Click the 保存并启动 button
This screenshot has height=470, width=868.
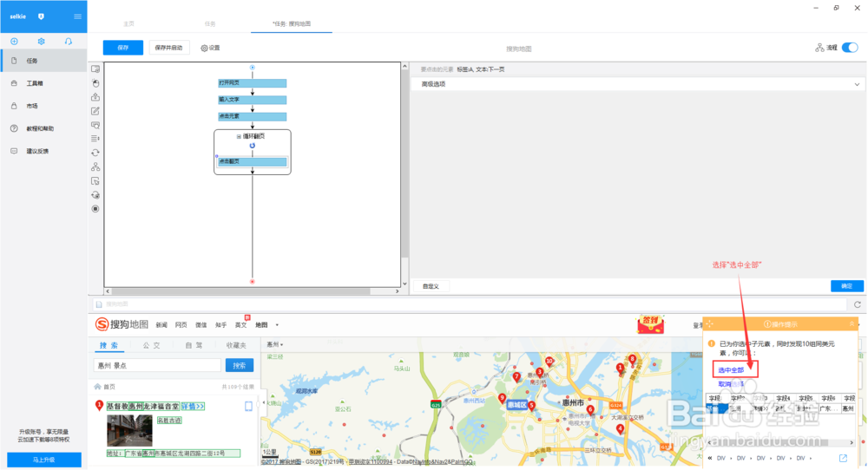coord(169,48)
